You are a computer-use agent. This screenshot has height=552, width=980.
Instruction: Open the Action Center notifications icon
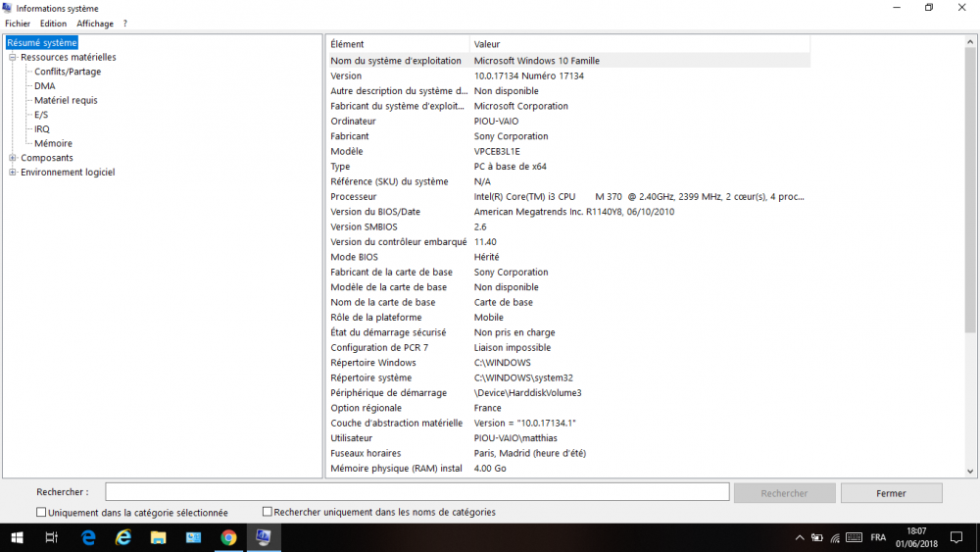pyautogui.click(x=956, y=537)
